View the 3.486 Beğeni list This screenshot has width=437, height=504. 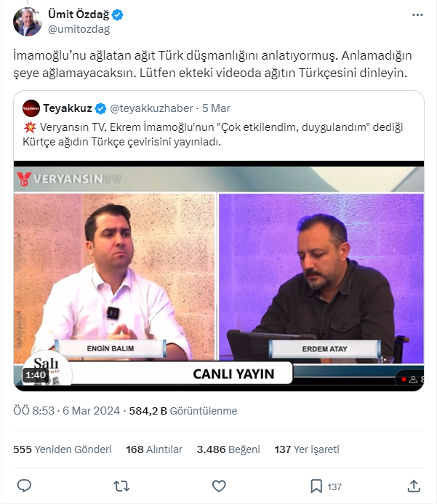(228, 449)
